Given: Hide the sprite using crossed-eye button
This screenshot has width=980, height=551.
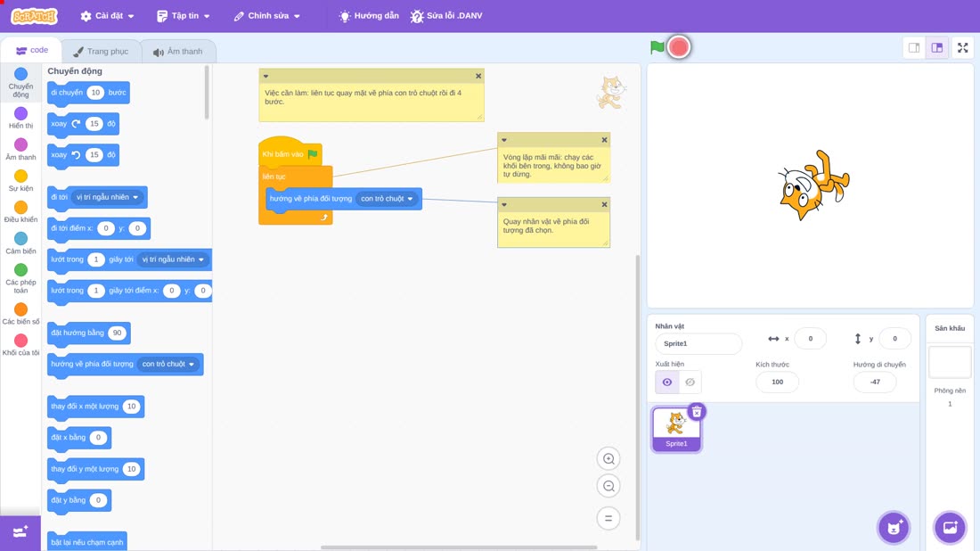Looking at the screenshot, I should (x=690, y=382).
